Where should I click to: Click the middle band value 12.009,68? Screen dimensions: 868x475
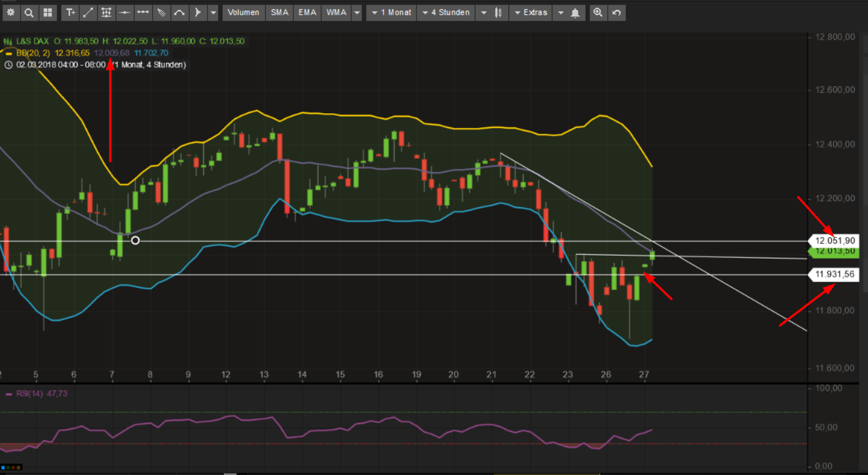(111, 53)
